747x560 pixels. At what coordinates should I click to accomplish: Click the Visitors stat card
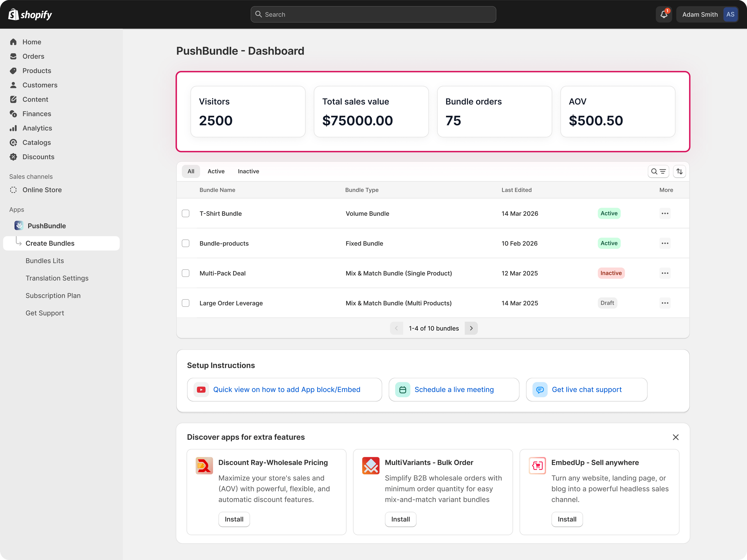pyautogui.click(x=248, y=112)
